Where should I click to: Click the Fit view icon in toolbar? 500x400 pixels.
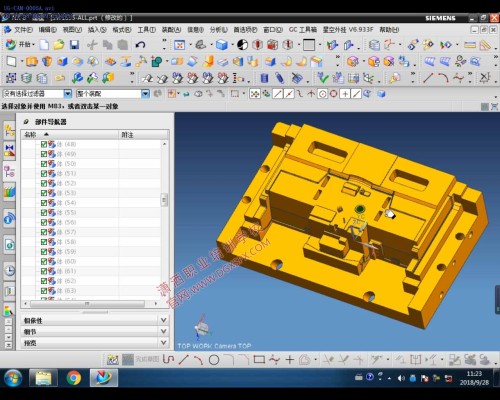(x=179, y=45)
